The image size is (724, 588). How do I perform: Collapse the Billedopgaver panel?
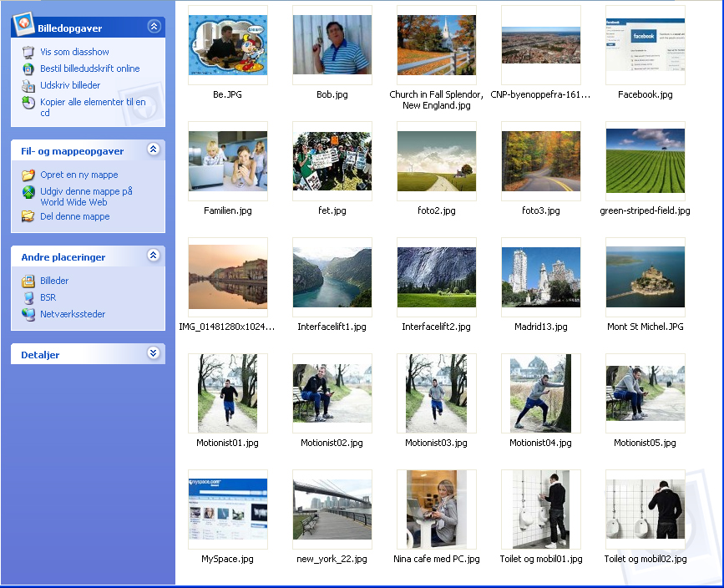[x=153, y=27]
